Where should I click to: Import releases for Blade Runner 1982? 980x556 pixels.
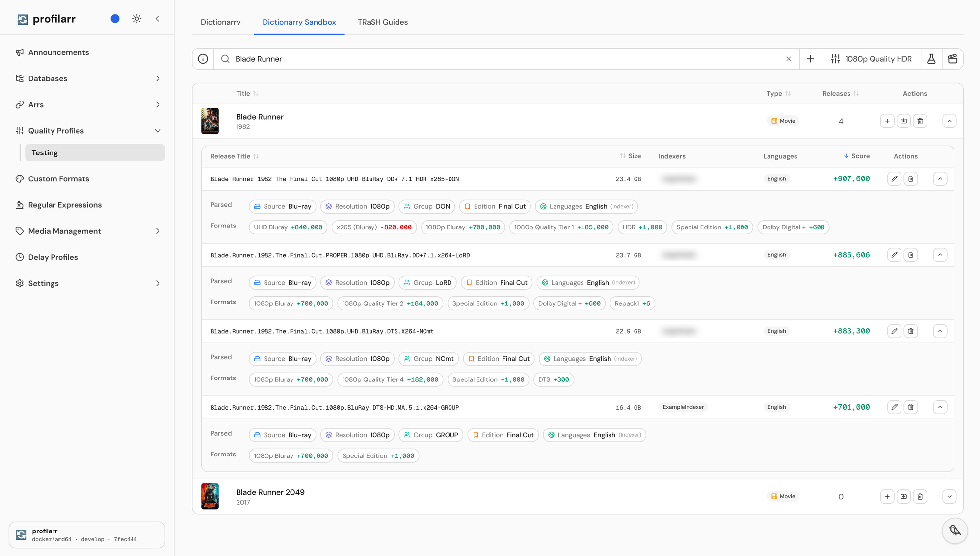pyautogui.click(x=903, y=121)
